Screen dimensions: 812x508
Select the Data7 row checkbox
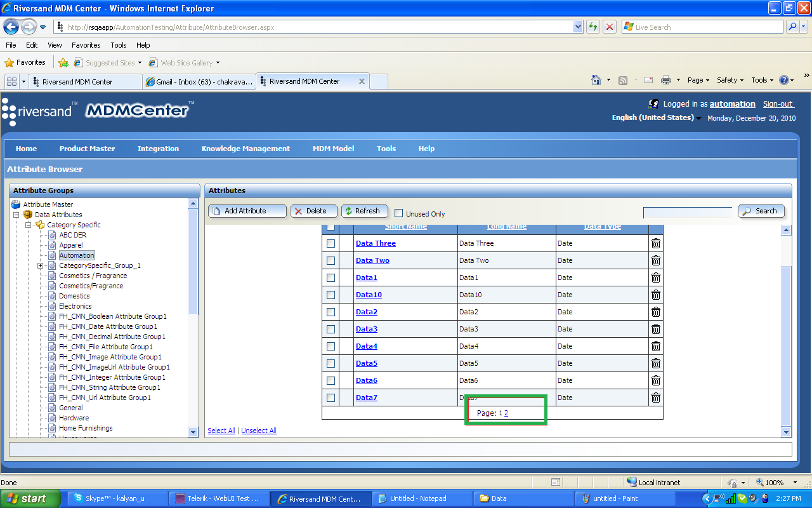pos(331,398)
